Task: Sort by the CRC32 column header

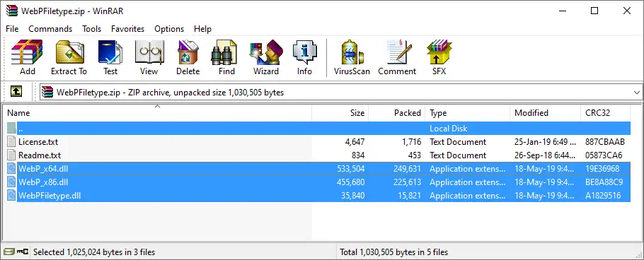Action: pos(605,113)
